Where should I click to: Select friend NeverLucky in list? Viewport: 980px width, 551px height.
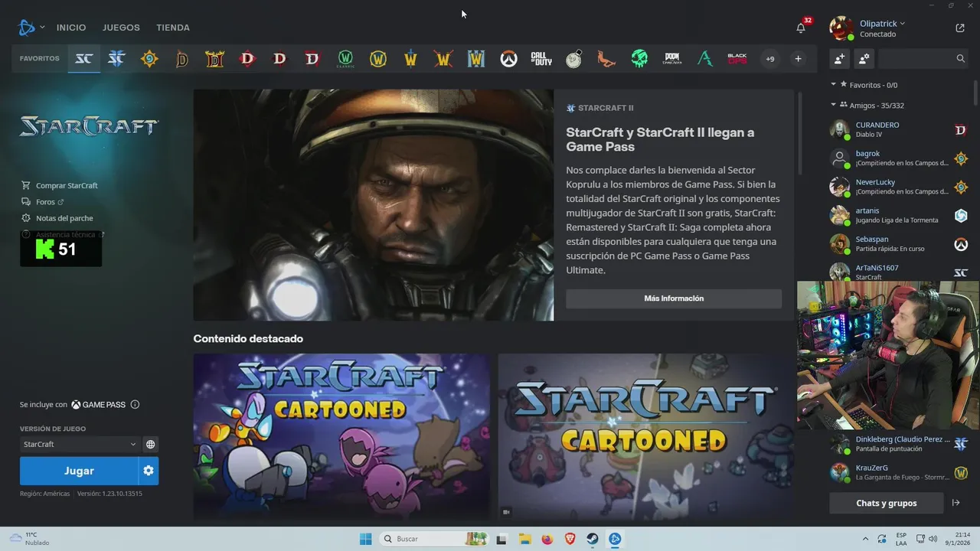(900, 187)
